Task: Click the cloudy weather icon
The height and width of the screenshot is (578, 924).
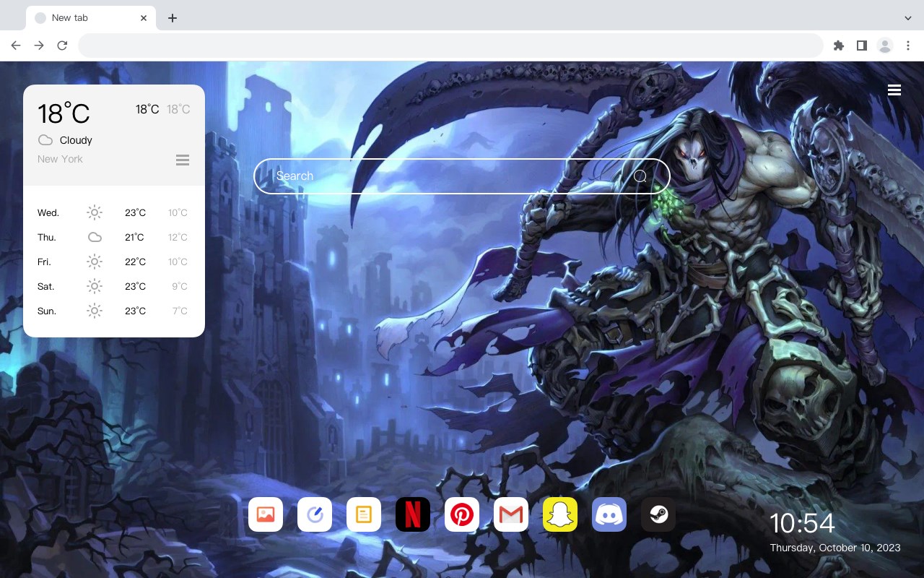Action: [x=45, y=140]
